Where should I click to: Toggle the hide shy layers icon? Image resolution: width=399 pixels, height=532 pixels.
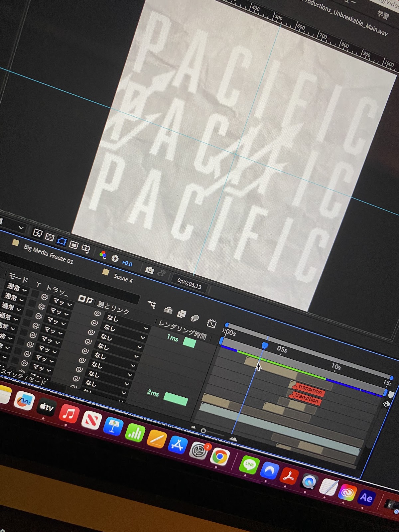point(168,310)
